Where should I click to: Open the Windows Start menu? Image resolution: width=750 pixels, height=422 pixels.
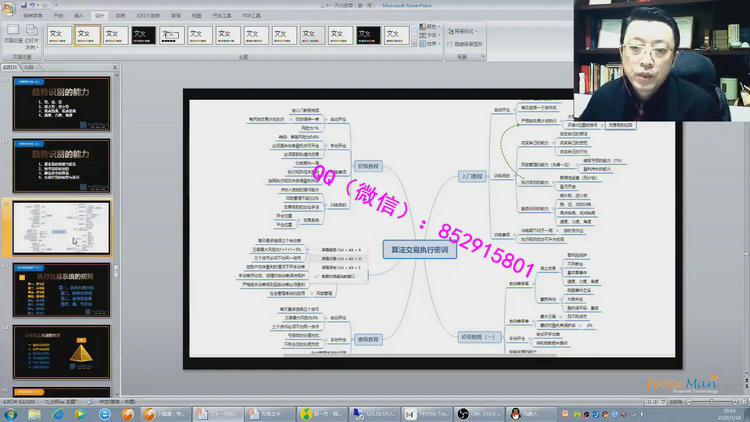click(x=10, y=413)
